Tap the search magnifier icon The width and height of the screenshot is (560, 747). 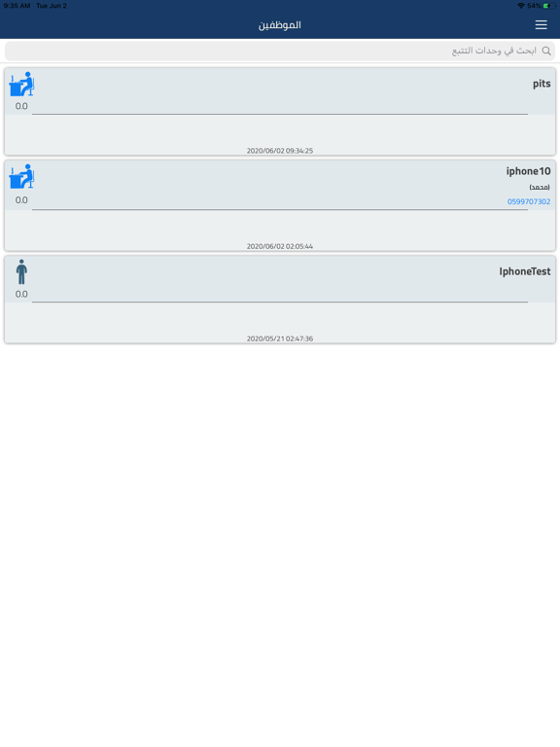[x=546, y=51]
